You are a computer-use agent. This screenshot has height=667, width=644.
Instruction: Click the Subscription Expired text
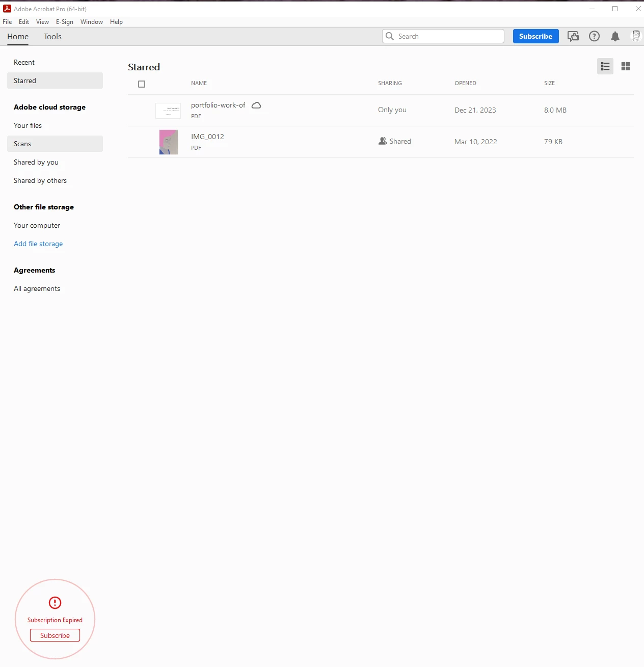tap(55, 620)
